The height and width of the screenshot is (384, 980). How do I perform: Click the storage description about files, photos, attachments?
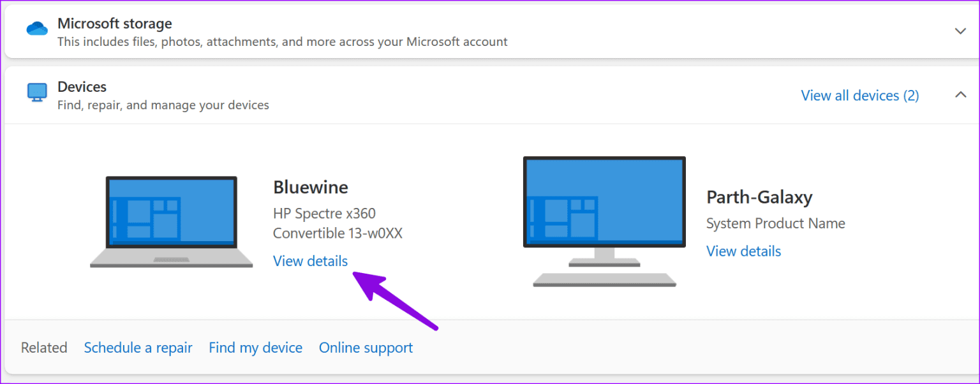(283, 42)
